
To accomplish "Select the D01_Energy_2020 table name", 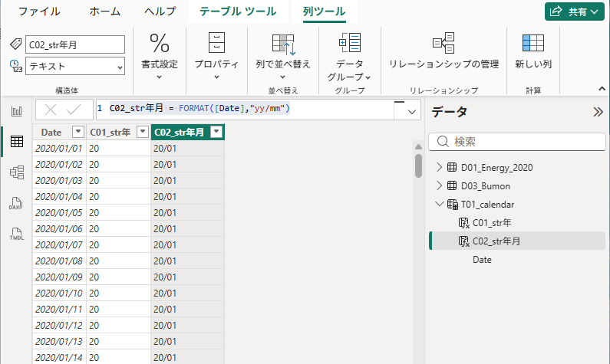I will pos(496,168).
